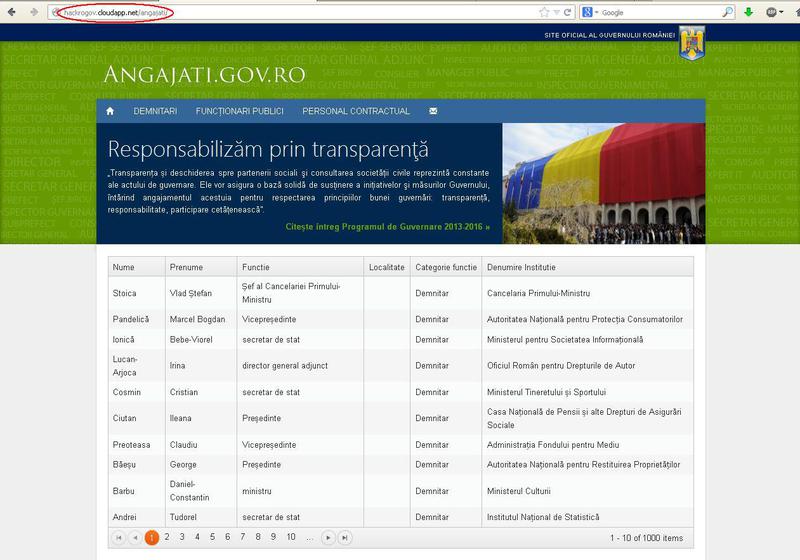800x560 pixels.
Task: Click the Romanian flag building banner image
Action: click(604, 183)
